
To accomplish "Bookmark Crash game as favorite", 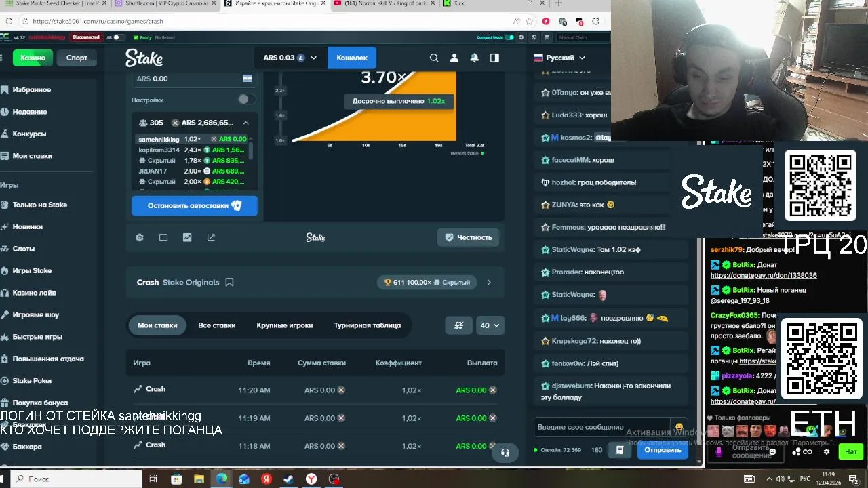I will click(x=229, y=282).
